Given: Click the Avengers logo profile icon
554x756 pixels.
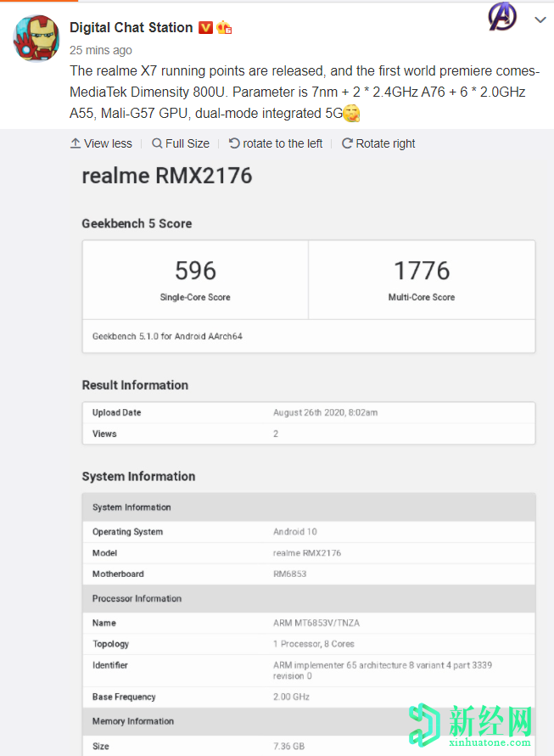Looking at the screenshot, I should 502,19.
